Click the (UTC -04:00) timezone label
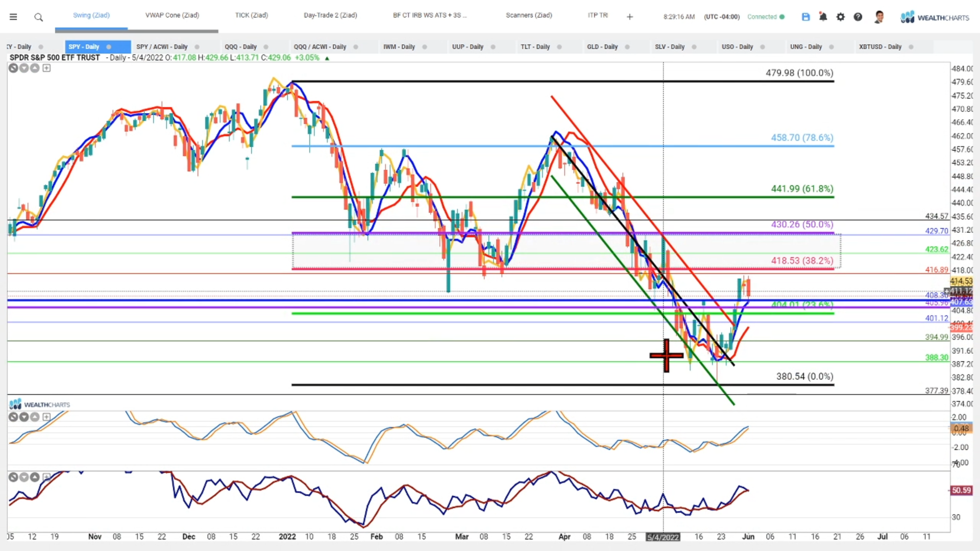This screenshot has height=551, width=980. (x=722, y=17)
